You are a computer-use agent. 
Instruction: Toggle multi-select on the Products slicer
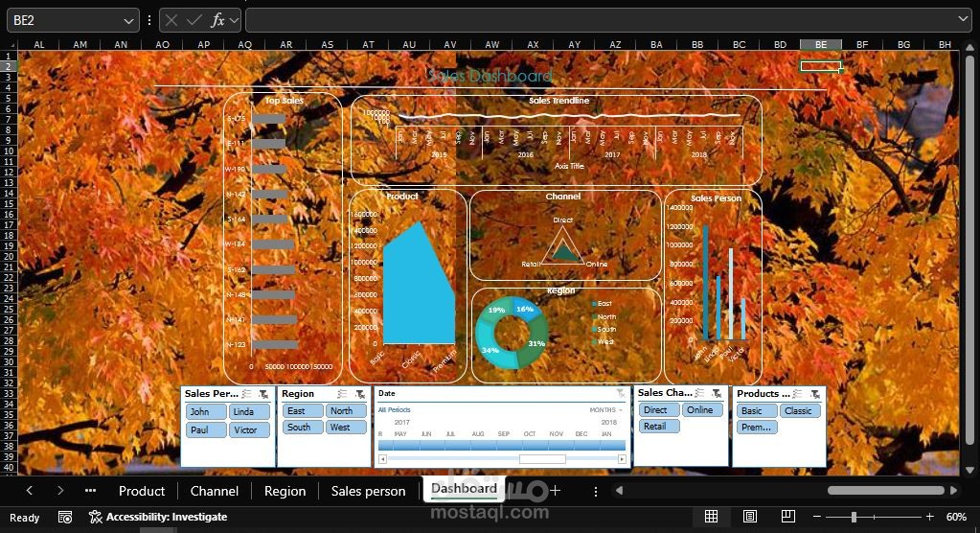(x=797, y=393)
